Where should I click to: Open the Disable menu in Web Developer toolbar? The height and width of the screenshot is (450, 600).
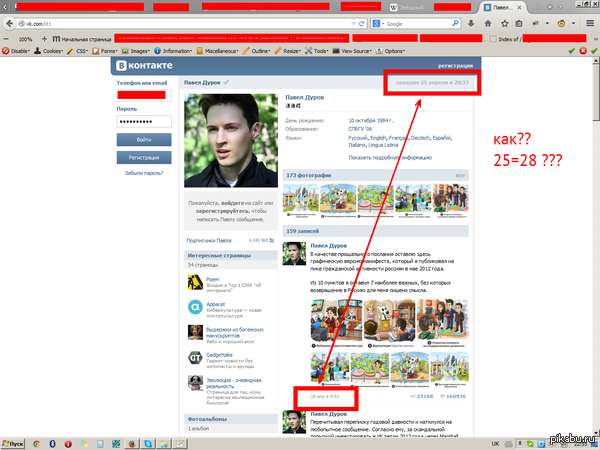point(16,51)
